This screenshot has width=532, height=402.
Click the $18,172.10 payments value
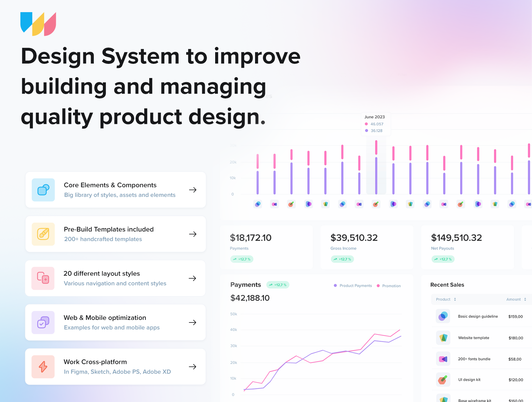point(251,238)
